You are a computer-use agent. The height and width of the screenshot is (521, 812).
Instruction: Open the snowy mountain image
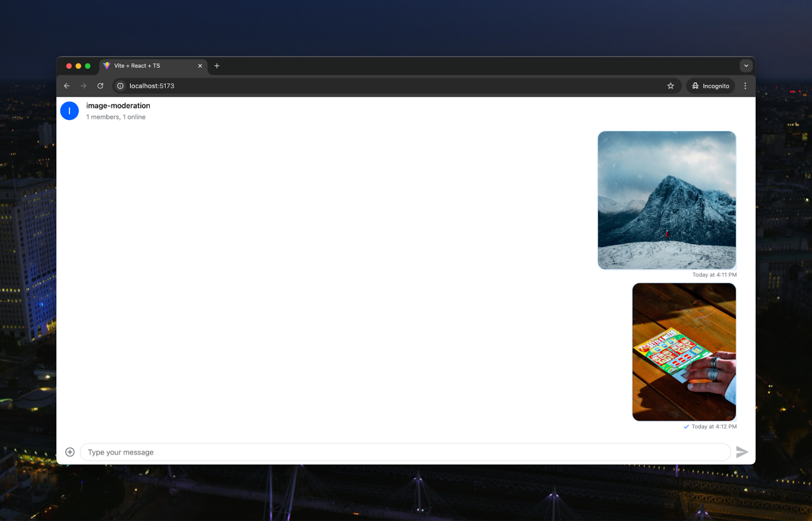click(666, 200)
